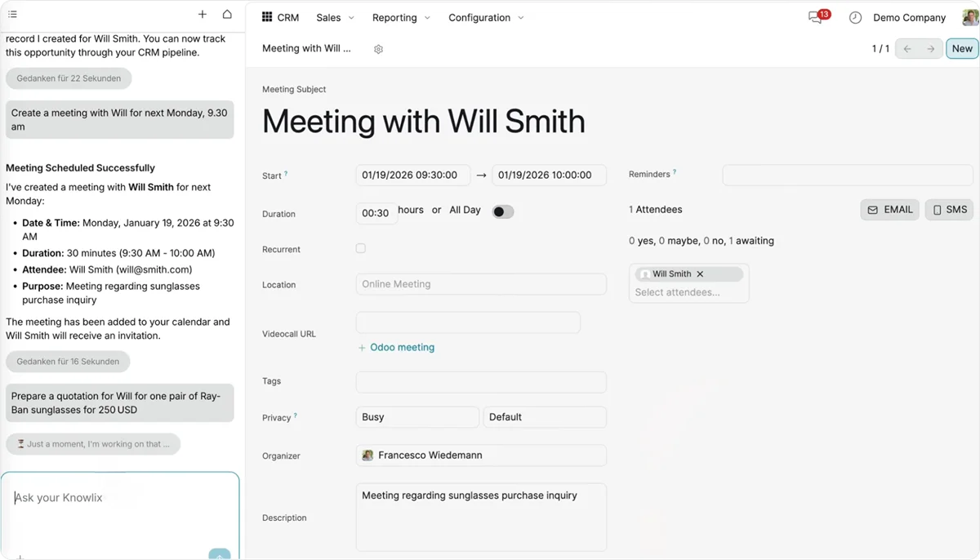This screenshot has height=560, width=980.
Task: Click the Videocall URL field
Action: coord(468,322)
